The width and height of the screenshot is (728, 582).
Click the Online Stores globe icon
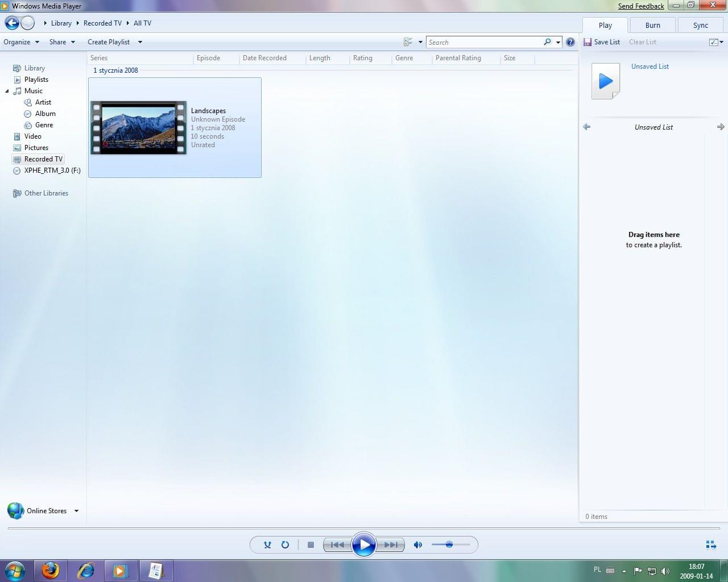(x=15, y=510)
